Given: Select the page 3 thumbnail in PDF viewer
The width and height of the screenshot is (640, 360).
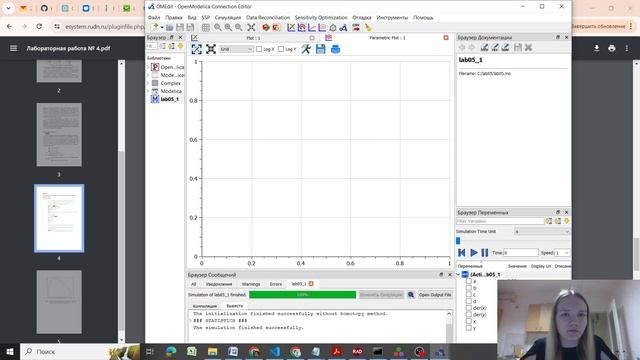Looking at the screenshot, I should (59, 135).
